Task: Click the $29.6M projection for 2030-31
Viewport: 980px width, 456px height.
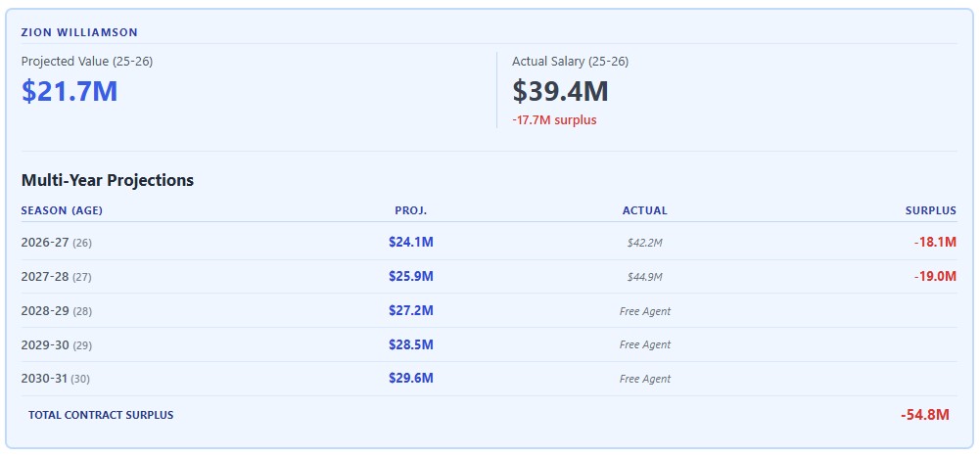Action: pyautogui.click(x=410, y=379)
